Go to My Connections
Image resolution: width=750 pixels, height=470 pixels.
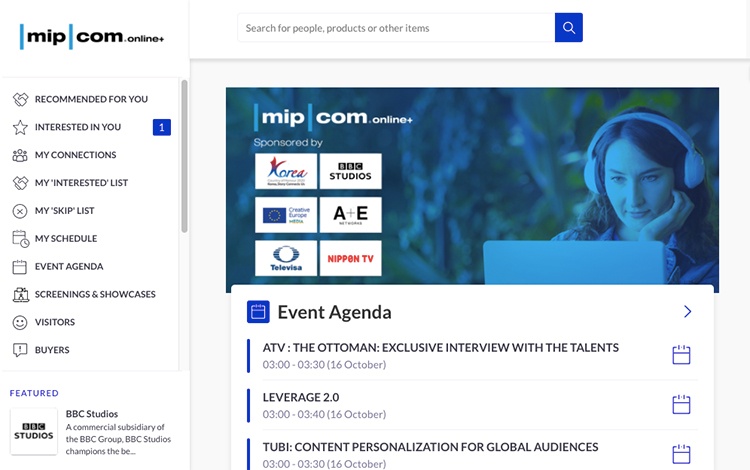76,155
